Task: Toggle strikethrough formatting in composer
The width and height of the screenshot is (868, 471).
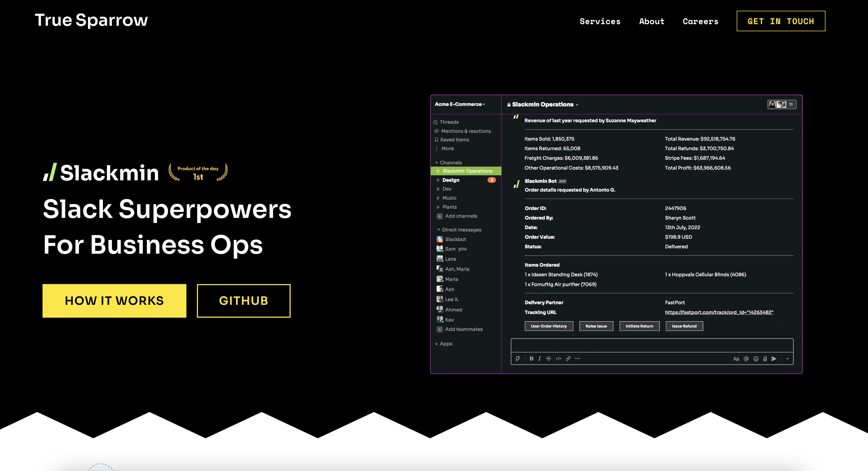Action: pyautogui.click(x=548, y=358)
